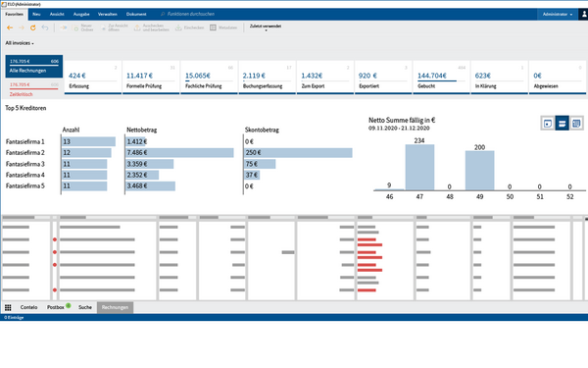Click the Metadaten toolbar icon
Viewport: 588px width, 368px height.
point(213,27)
